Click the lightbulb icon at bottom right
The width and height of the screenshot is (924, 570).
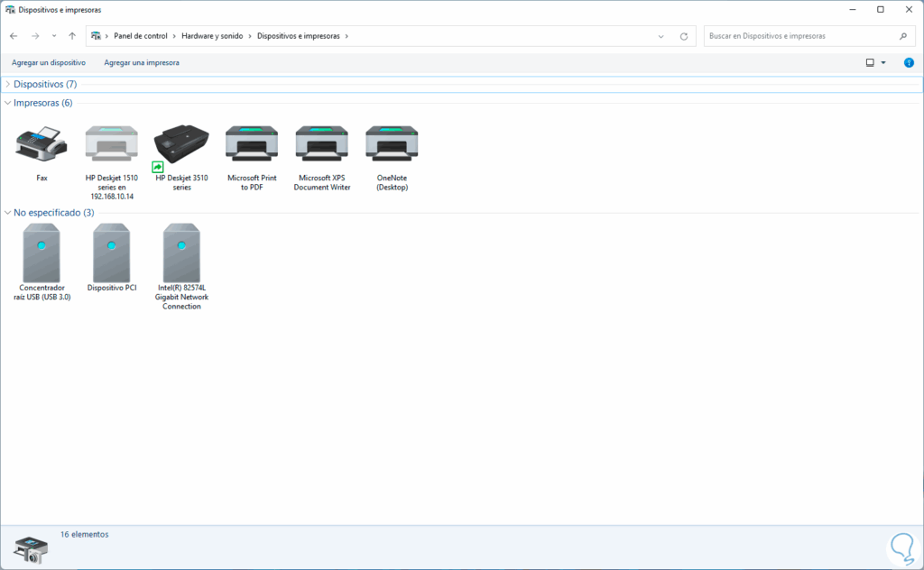(x=902, y=547)
